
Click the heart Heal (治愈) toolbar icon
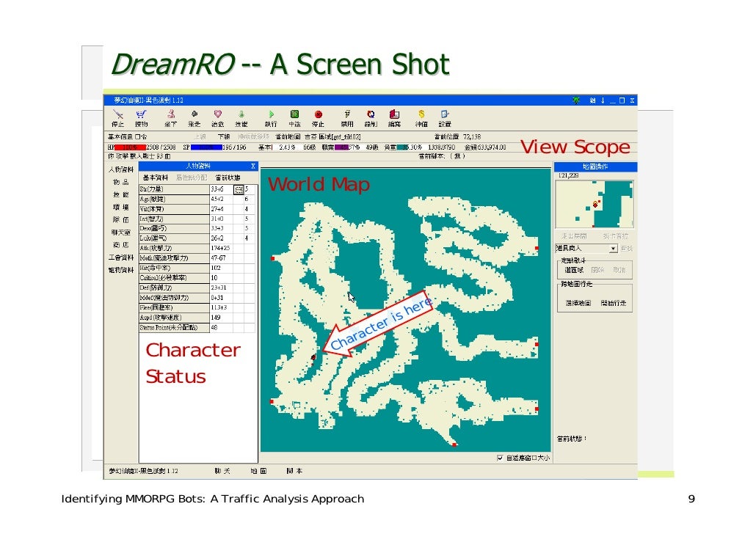point(218,114)
